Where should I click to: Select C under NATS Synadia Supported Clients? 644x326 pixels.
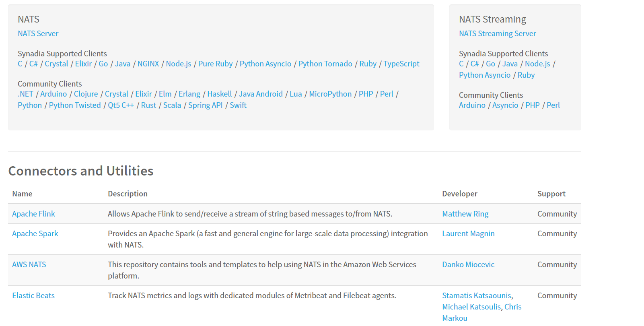click(20, 64)
